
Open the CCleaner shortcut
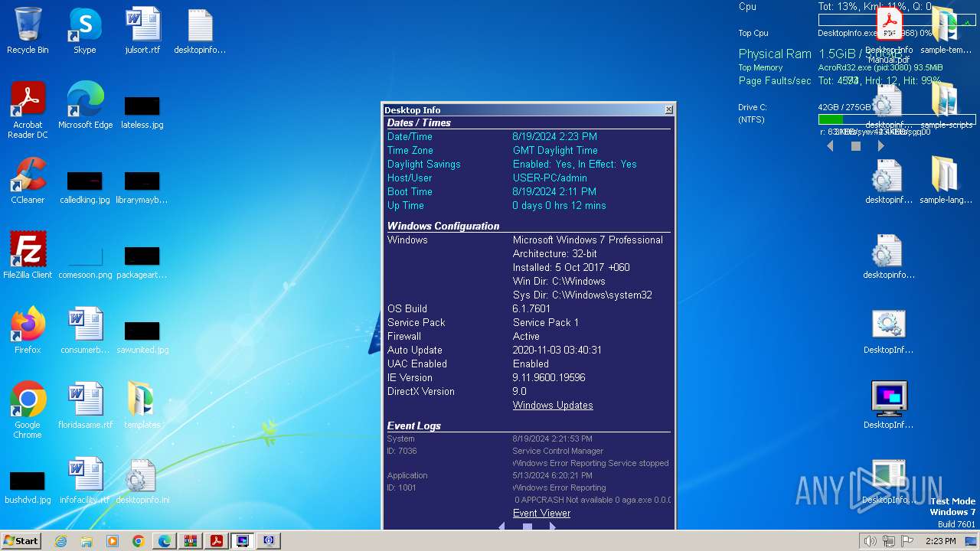28,180
